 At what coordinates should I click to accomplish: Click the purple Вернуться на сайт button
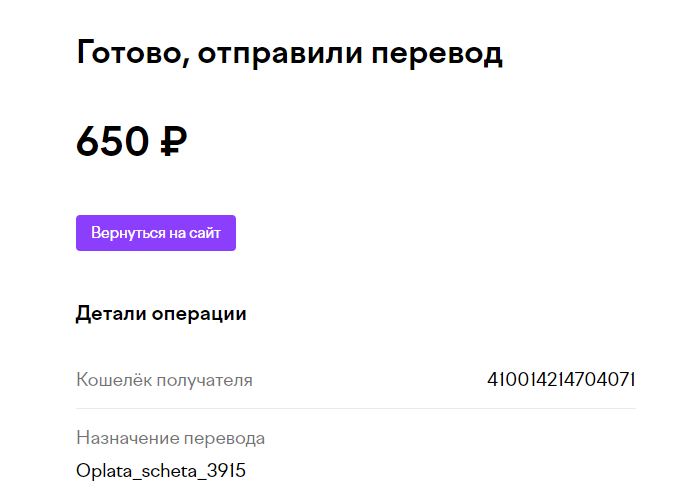coord(156,233)
